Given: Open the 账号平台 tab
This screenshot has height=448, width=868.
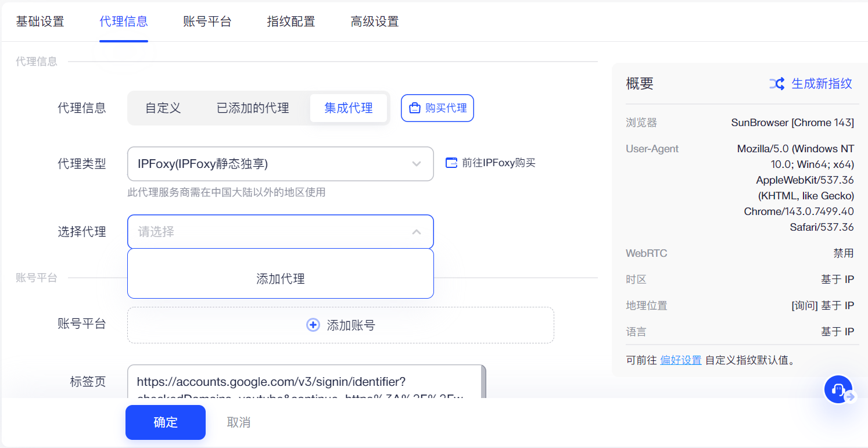Looking at the screenshot, I should (x=207, y=22).
